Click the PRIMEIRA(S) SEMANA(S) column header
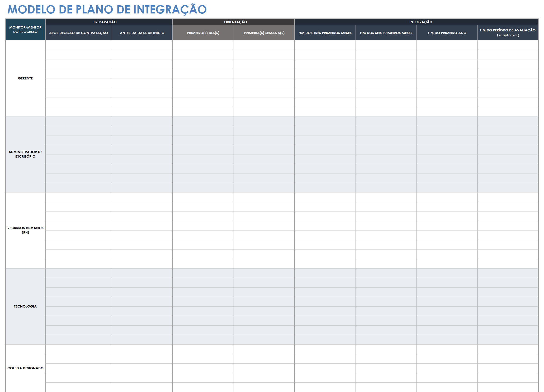Viewport: 544px width, 392px height. [264, 33]
